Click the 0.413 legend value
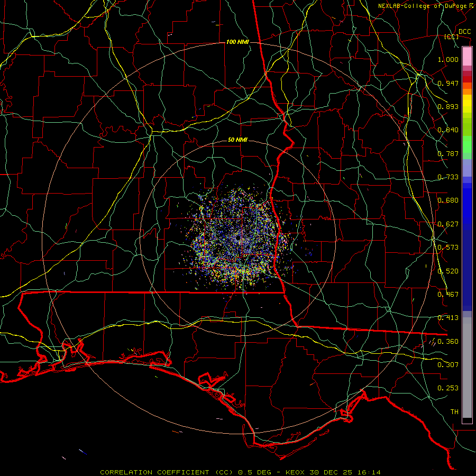476x476 pixels. (448, 318)
